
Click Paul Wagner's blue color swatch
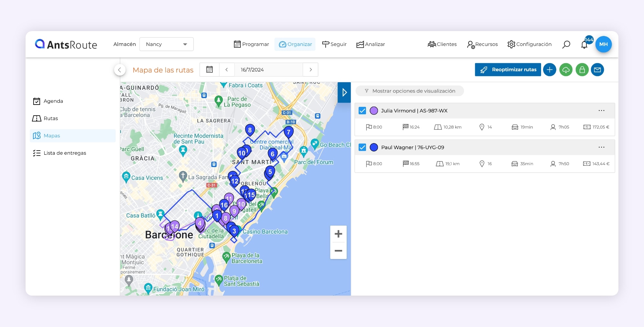coord(374,147)
